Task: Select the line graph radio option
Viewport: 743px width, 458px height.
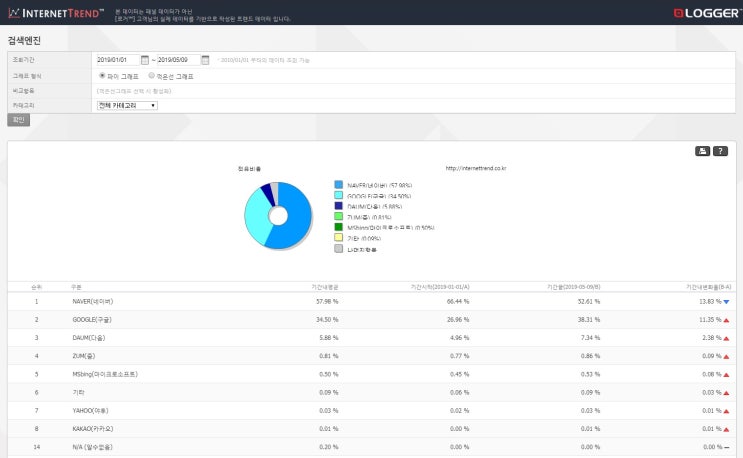Action: [x=152, y=75]
